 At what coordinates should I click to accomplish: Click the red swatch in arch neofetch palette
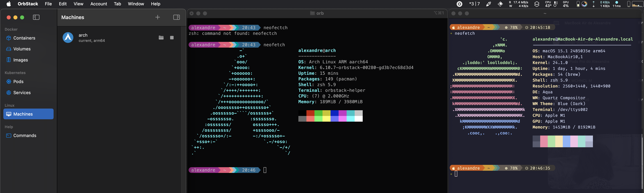(x=310, y=113)
